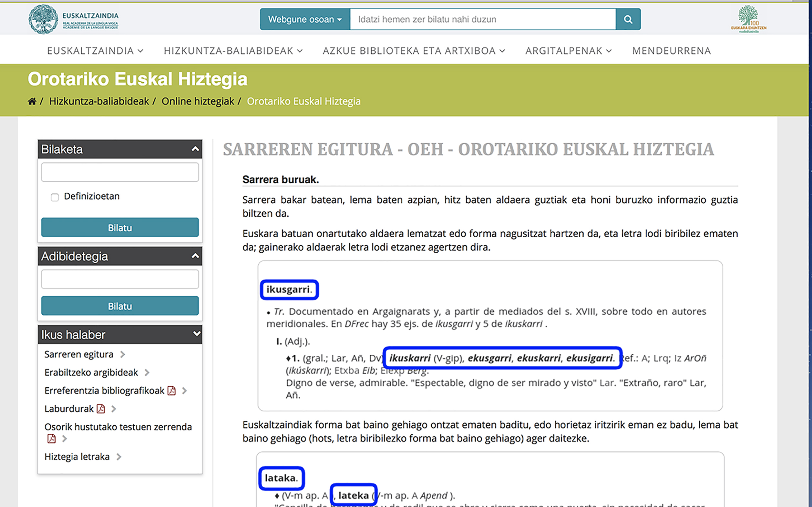Click PDF icon under Osorik hustutako testuen zerrenda

tap(51, 439)
